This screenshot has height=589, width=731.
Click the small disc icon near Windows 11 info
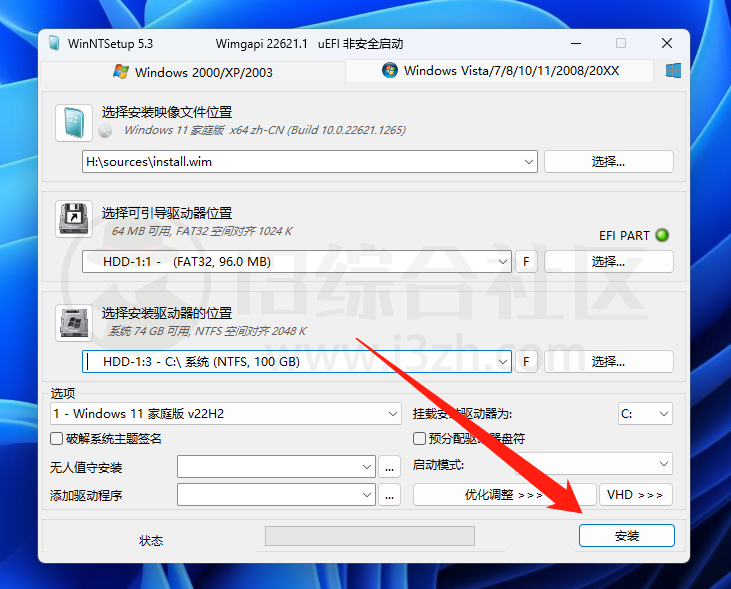(105, 131)
